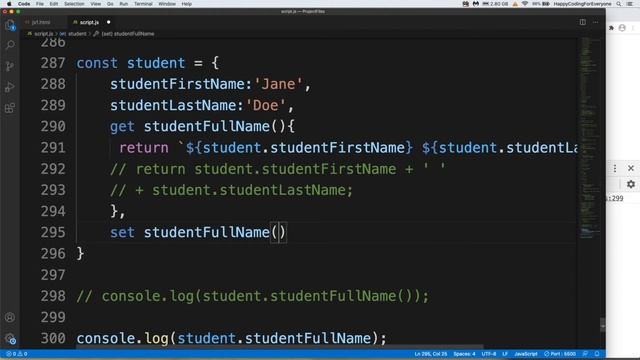Click the code minimap overview
This screenshot has width=640, height=360.
(x=588, y=137)
